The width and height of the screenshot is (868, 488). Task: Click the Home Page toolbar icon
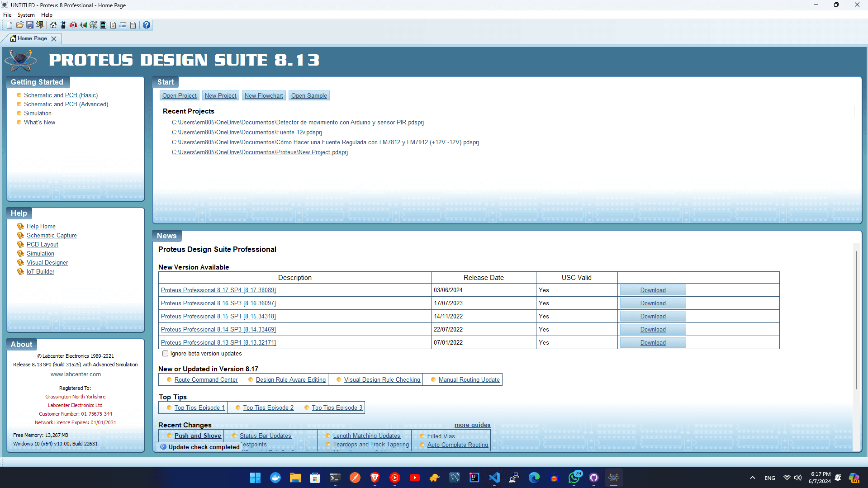click(x=53, y=25)
